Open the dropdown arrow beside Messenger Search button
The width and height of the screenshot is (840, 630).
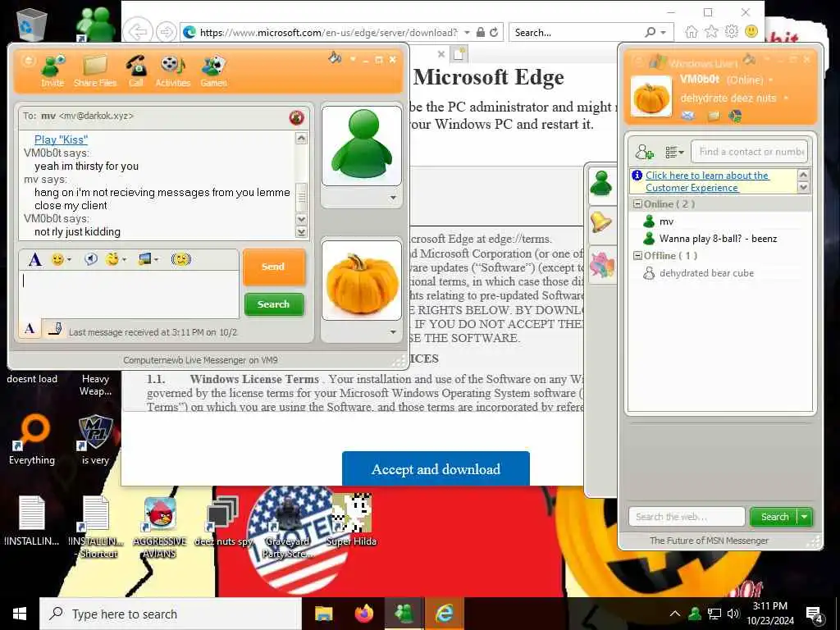pos(806,517)
